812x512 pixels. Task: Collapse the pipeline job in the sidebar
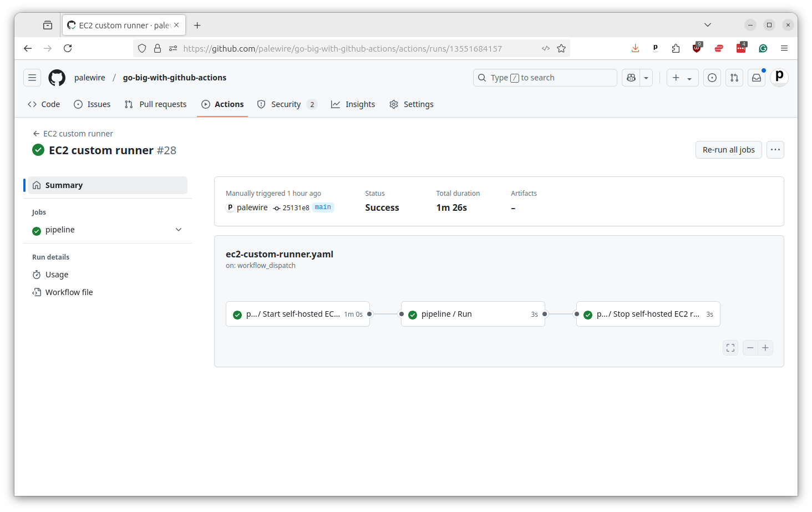click(x=178, y=229)
